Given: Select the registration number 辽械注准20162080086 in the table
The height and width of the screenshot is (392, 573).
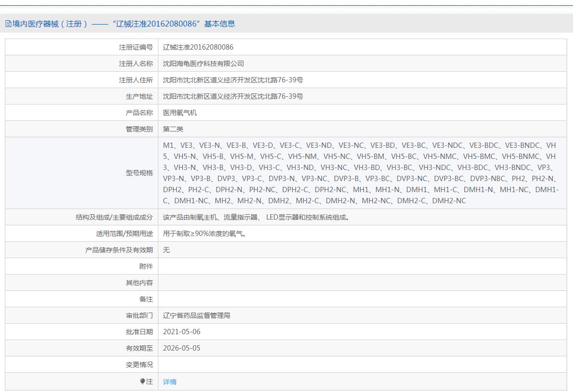Looking at the screenshot, I should (198, 47).
